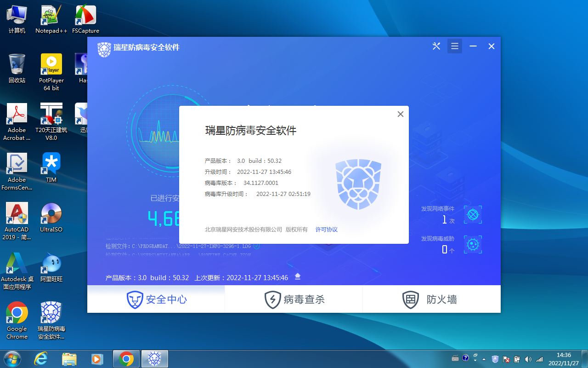Click 上次更新 timestamp in the status bar
This screenshot has width=588, height=368.
(242, 278)
